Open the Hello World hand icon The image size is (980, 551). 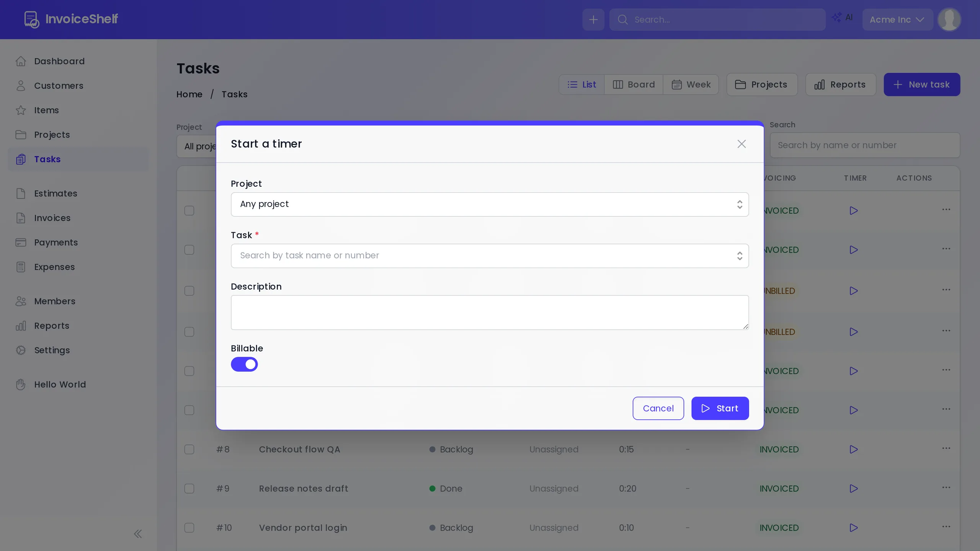[x=21, y=385]
